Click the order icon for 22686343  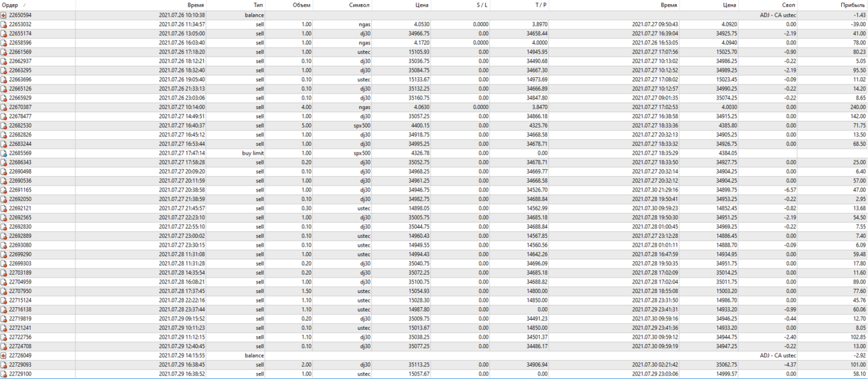pyautogui.click(x=3, y=162)
